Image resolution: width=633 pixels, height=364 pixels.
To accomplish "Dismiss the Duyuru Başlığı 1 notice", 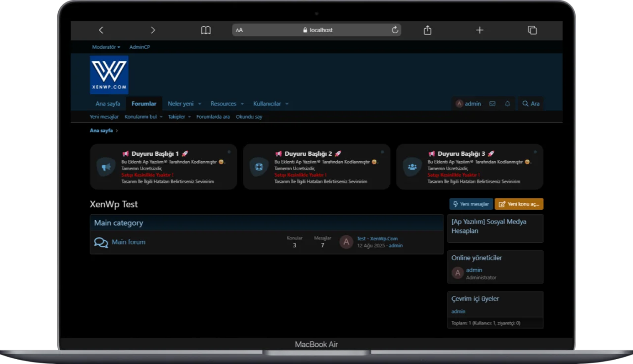I will coord(229,152).
